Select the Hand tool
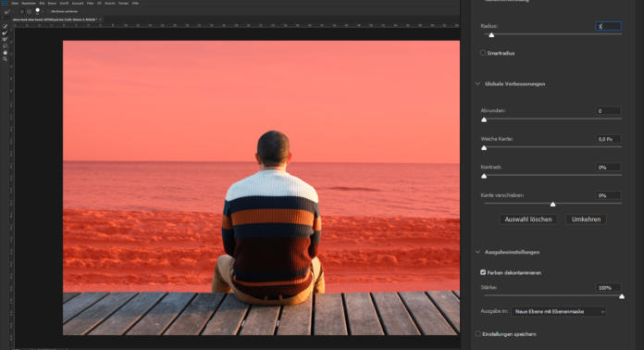This screenshot has height=350, width=644. 5,53
